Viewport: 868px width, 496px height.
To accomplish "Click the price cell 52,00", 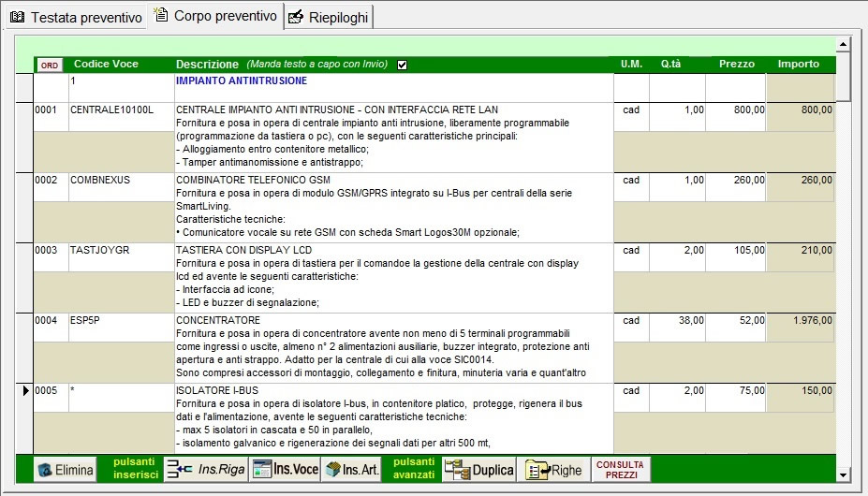I will (736, 328).
